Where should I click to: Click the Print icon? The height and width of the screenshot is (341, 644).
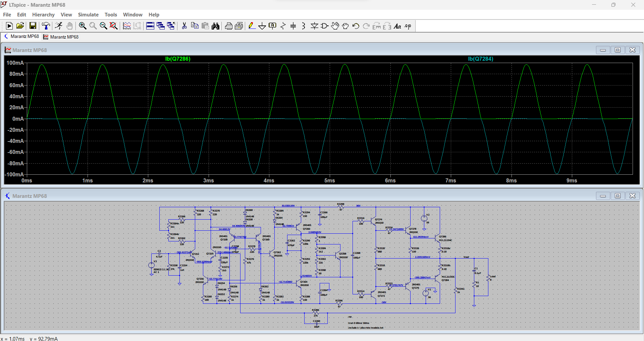click(x=239, y=26)
